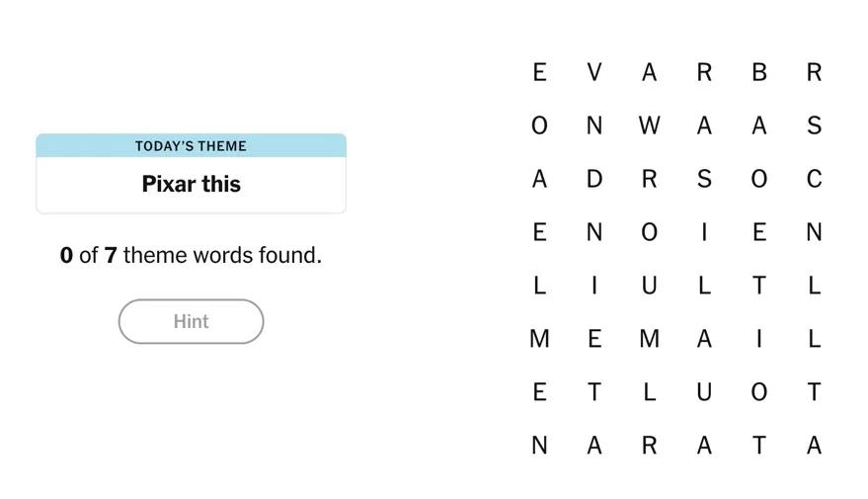This screenshot has width=868, height=499.
Task: Tap the T between E and L
Action: pos(593,392)
